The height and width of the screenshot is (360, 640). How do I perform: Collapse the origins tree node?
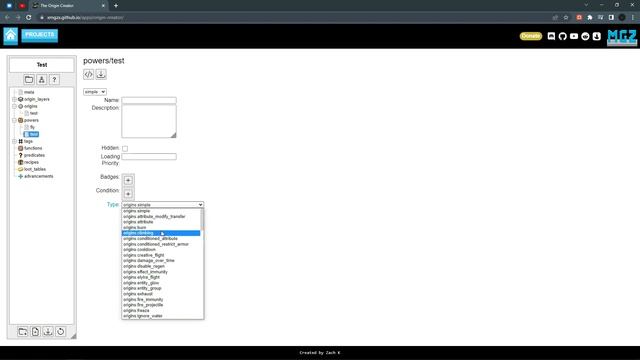click(x=14, y=106)
